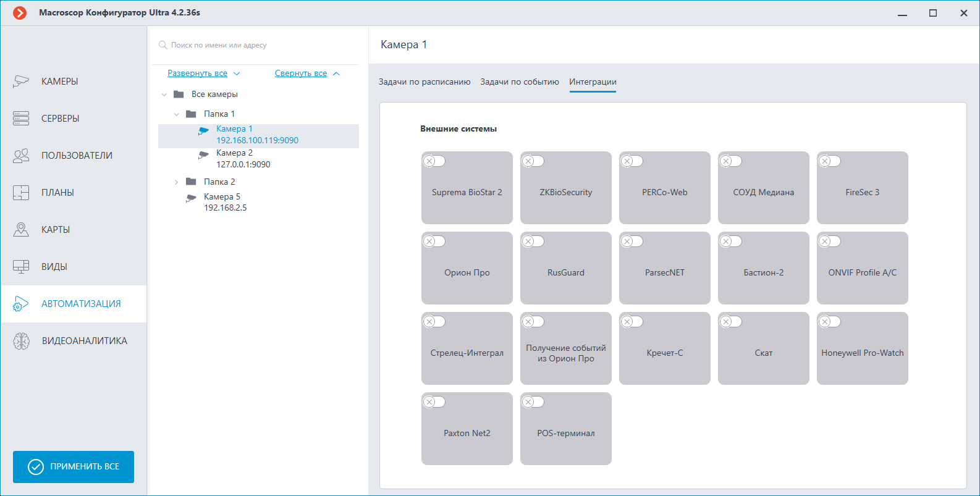Select Камера 1 in the tree

[258, 135]
